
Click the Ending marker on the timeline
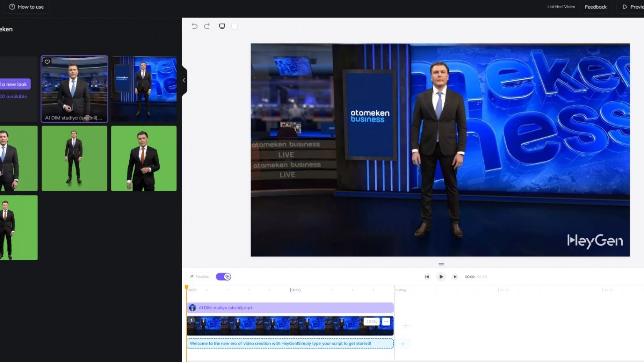pos(400,290)
